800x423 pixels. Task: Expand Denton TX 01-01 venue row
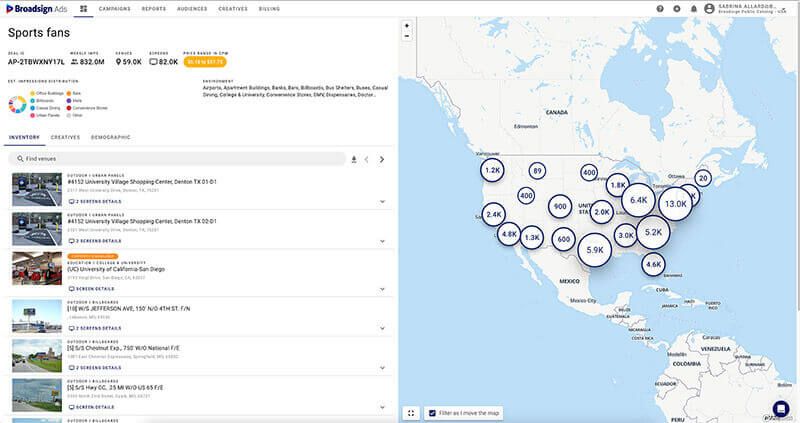pos(382,202)
